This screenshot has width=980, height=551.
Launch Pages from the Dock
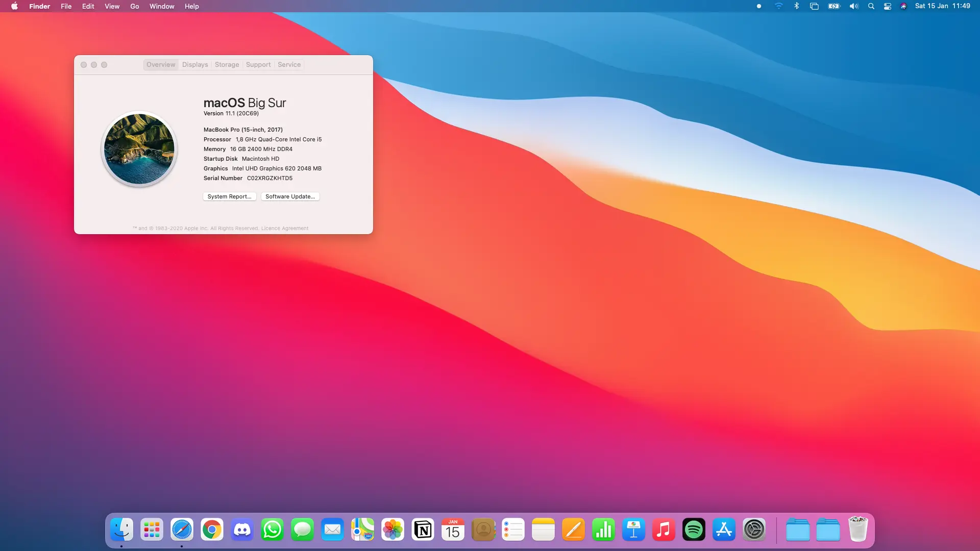(573, 530)
